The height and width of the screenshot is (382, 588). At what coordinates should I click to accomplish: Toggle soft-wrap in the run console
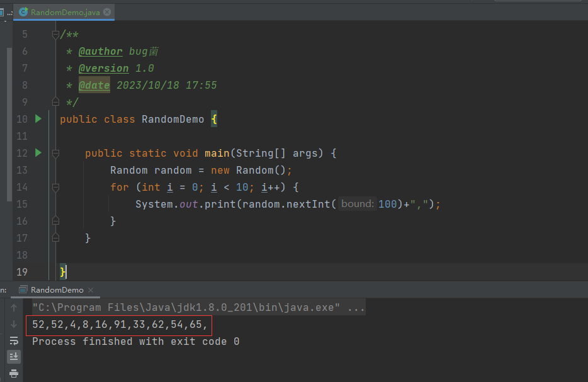(14, 340)
